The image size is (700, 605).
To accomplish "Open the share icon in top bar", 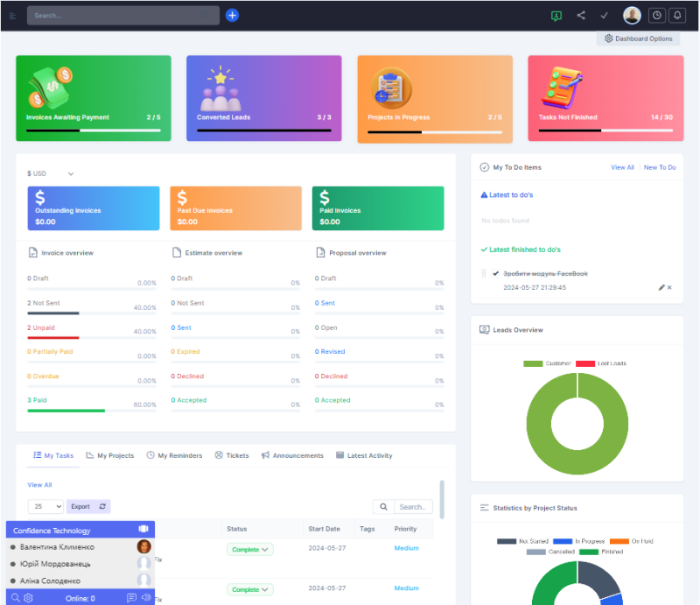I will 581,15.
